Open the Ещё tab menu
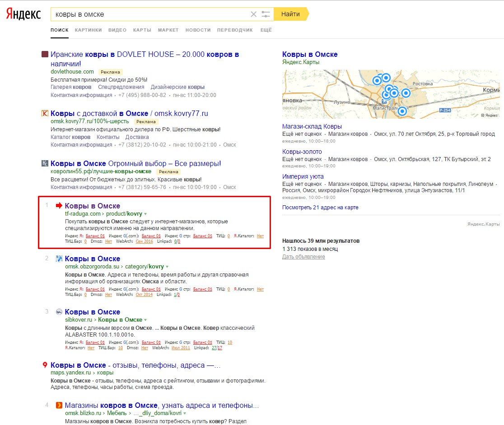Screen dimensions: 504x425 pyautogui.click(x=266, y=30)
